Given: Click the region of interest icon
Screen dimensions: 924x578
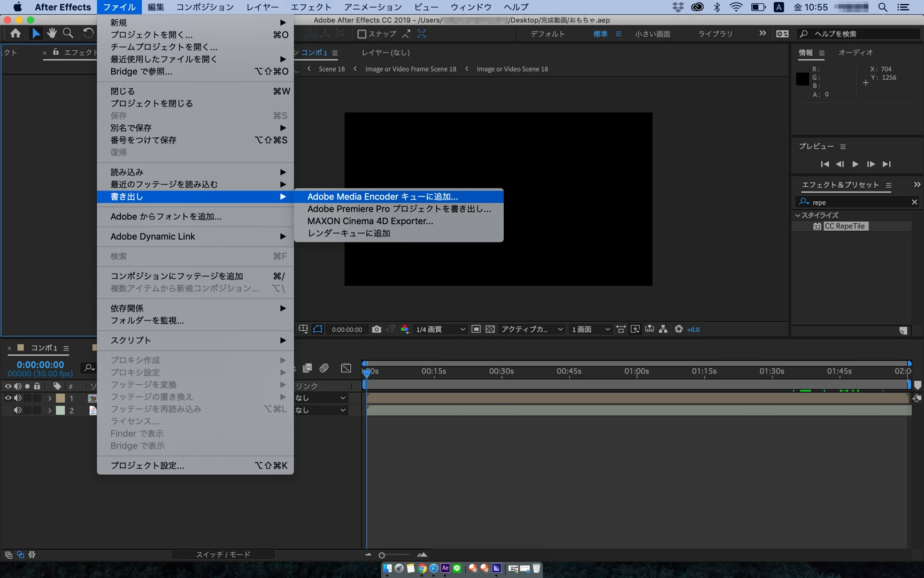Looking at the screenshot, I should click(x=476, y=329).
